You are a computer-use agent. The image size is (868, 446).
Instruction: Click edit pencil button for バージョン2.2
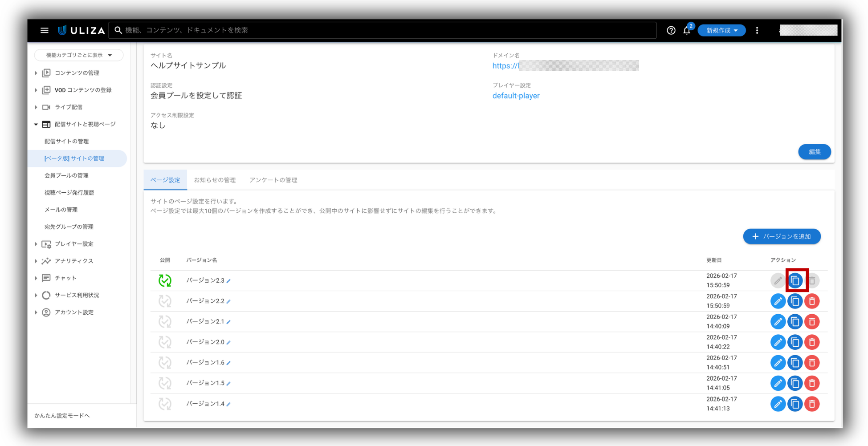[778, 301]
